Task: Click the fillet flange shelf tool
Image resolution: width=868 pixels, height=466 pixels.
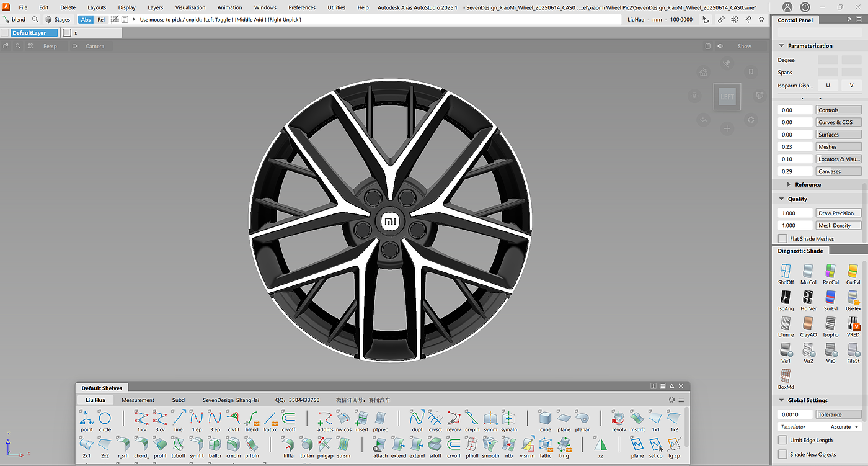Action: (x=288, y=445)
